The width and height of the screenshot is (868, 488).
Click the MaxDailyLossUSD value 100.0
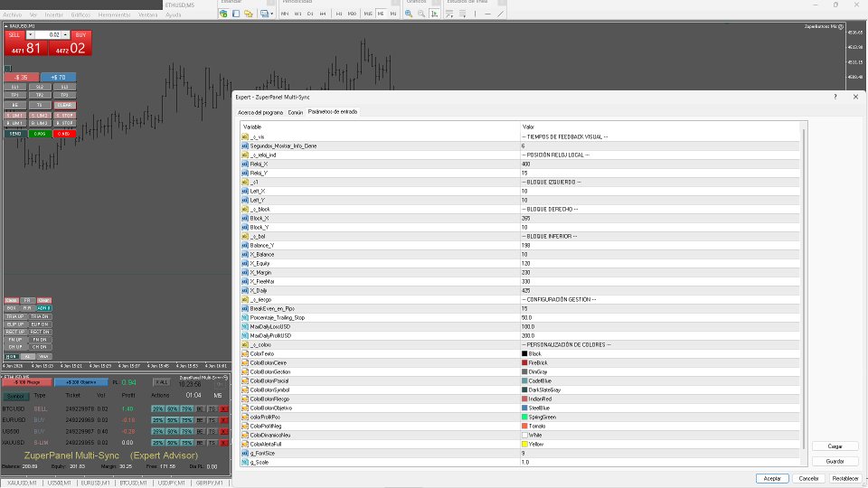(x=660, y=327)
